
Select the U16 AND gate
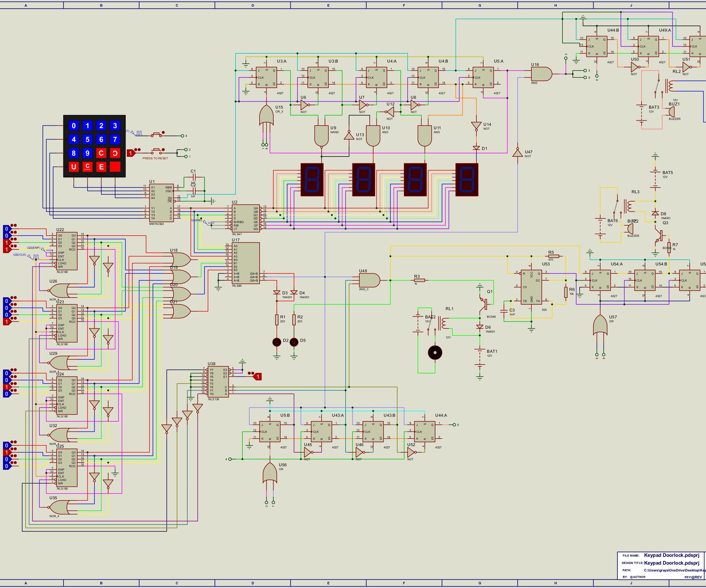click(541, 74)
